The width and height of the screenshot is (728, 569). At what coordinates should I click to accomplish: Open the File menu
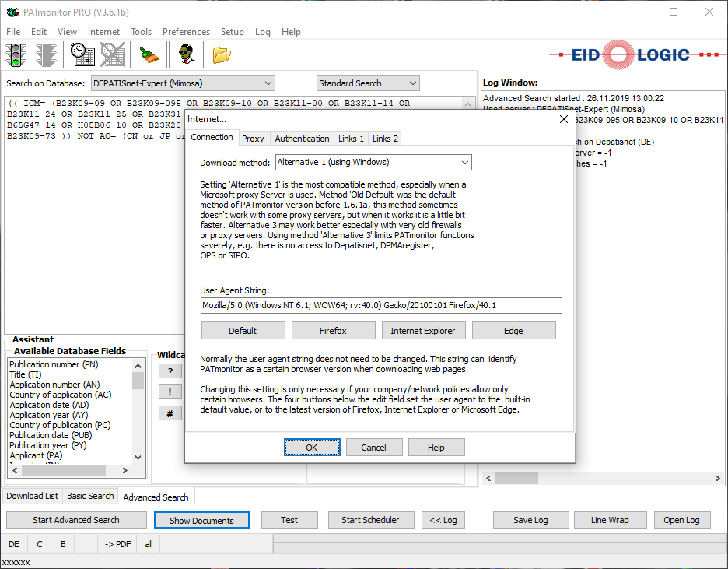click(x=13, y=32)
